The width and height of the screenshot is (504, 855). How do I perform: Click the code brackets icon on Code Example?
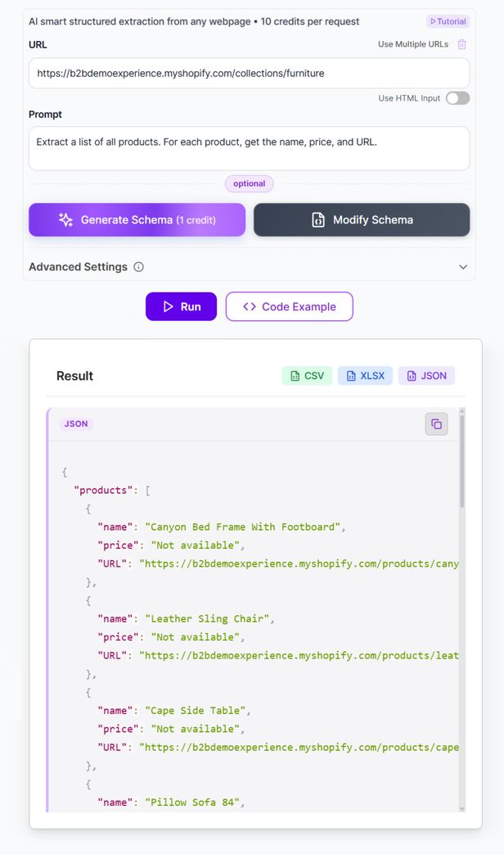click(250, 306)
